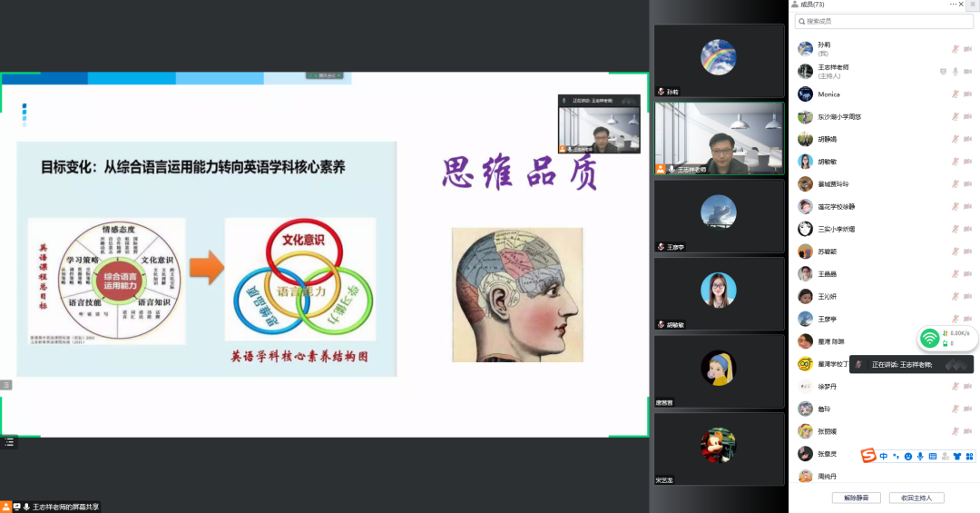Select member 莲花学校徐静

point(884,206)
